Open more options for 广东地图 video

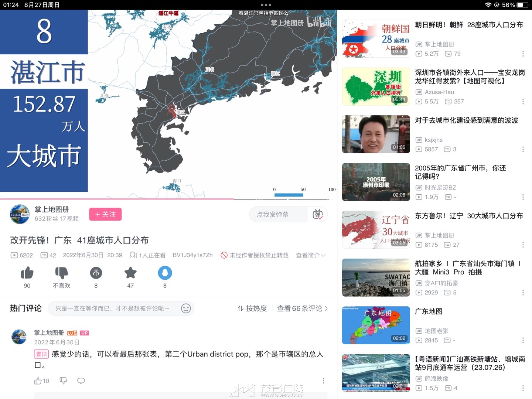click(523, 340)
